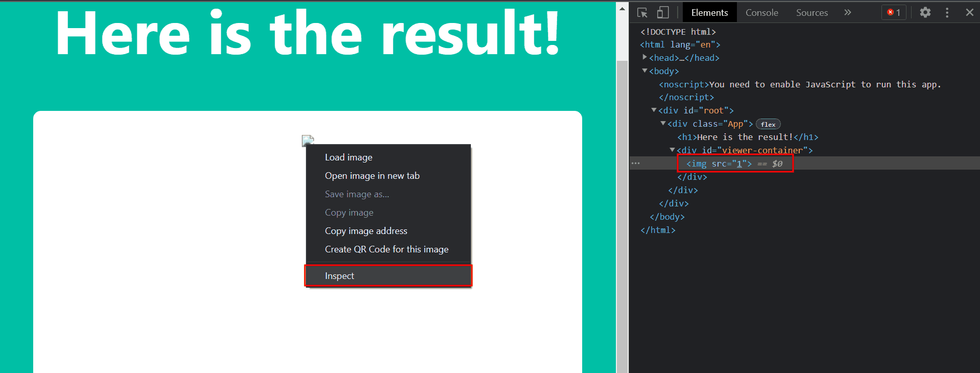
Task: Close the DevTools panel
Action: [969, 13]
